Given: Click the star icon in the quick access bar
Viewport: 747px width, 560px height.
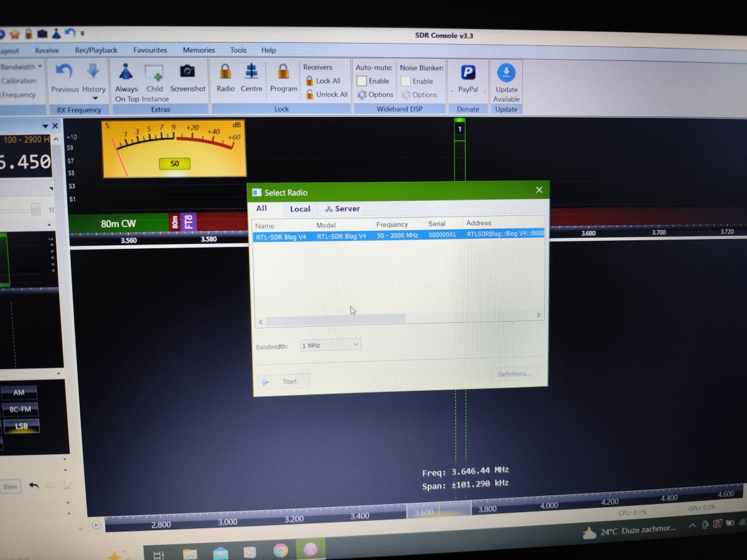Looking at the screenshot, I should tap(14, 33).
